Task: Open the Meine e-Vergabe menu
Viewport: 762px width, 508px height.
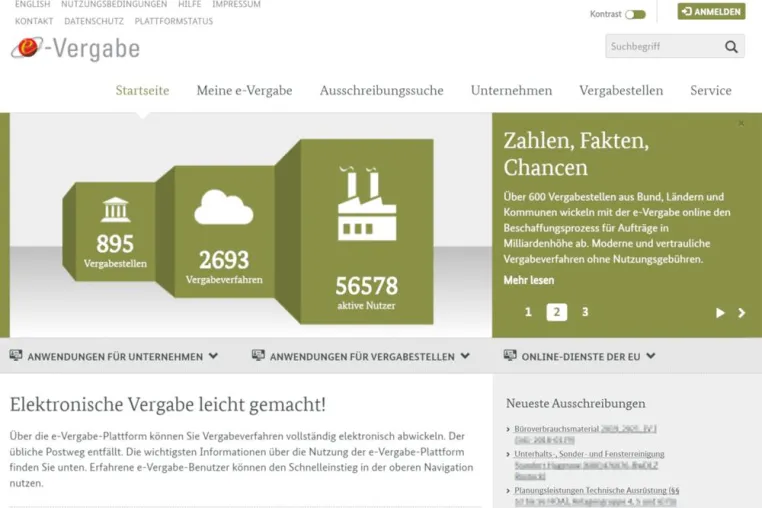Action: pyautogui.click(x=244, y=90)
